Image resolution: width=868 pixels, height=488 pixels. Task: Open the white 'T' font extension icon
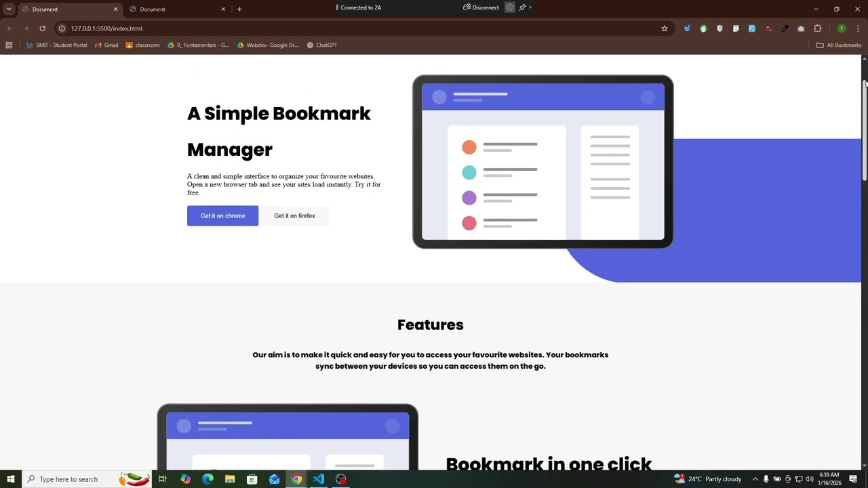736,28
